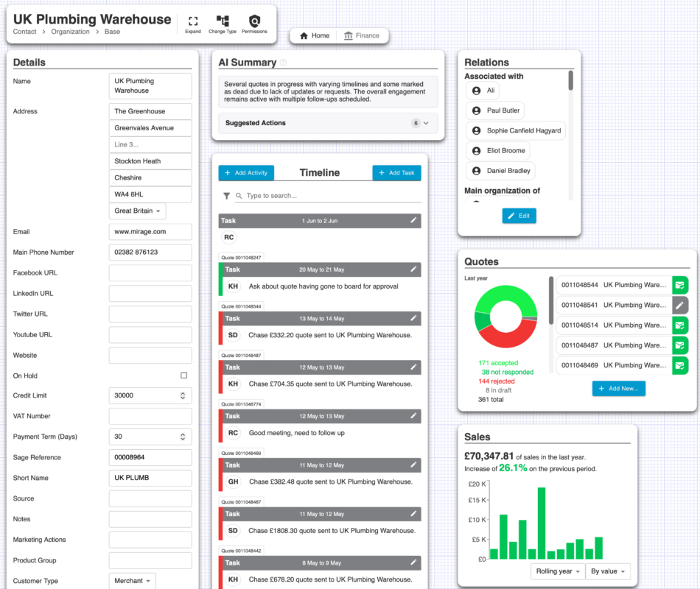
Task: Open accepted quote 0011048469 icon
Action: 680,365
